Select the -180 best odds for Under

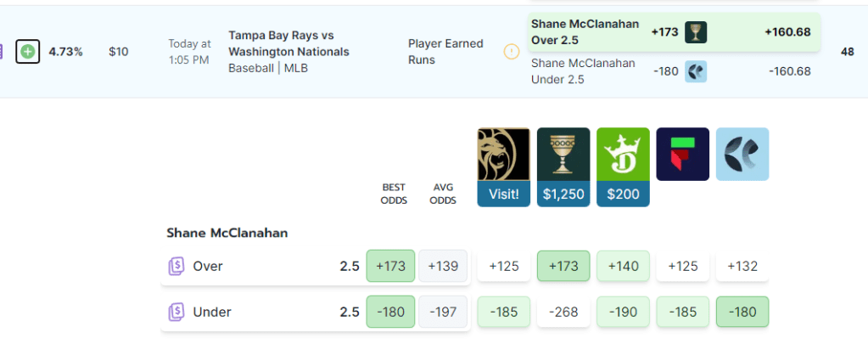point(390,312)
